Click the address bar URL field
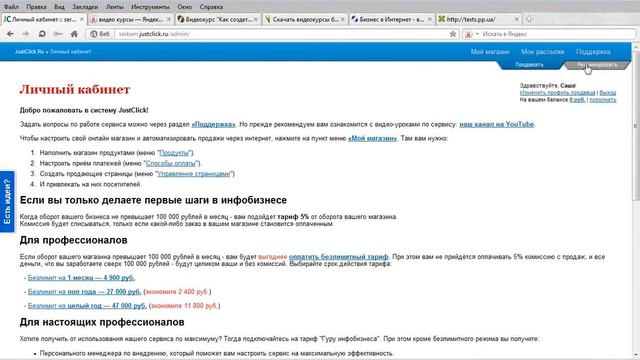The width and height of the screenshot is (640, 360). (x=282, y=34)
